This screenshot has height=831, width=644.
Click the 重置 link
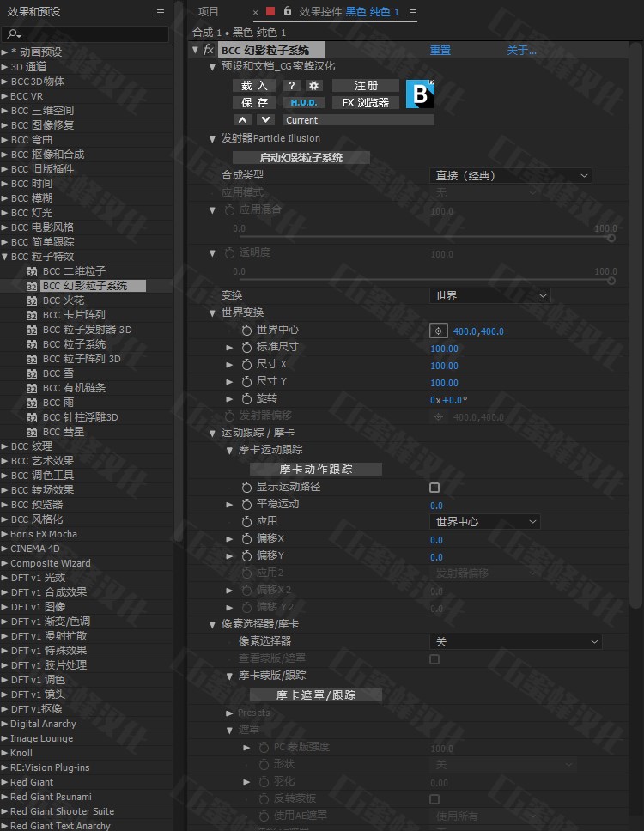point(440,51)
